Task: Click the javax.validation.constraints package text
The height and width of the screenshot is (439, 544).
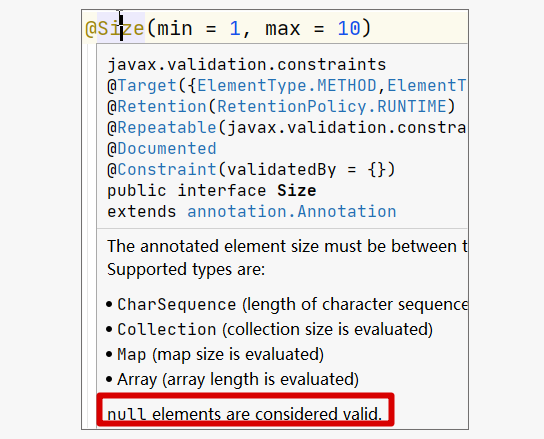Action: coord(247,65)
